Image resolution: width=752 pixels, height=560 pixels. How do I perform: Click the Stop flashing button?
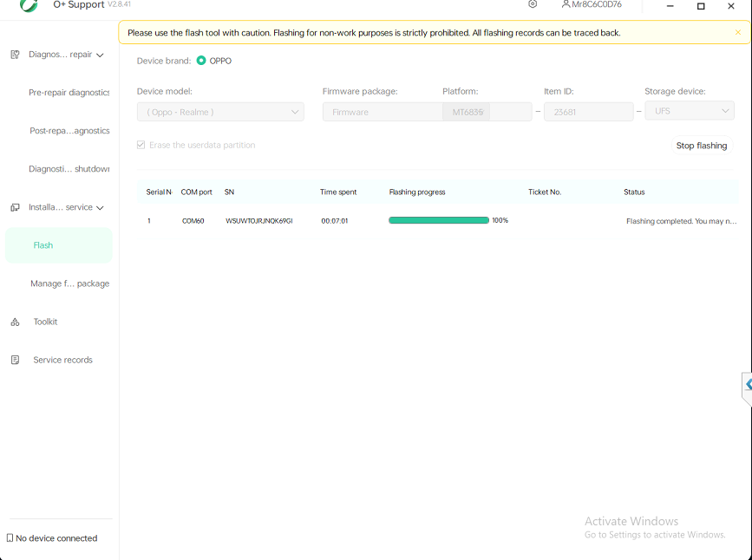(701, 146)
